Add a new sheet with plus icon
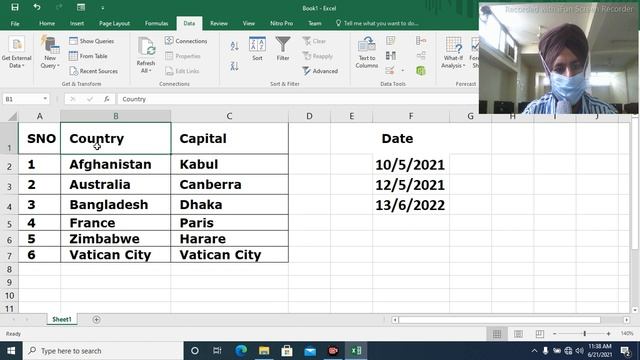 [x=96, y=320]
